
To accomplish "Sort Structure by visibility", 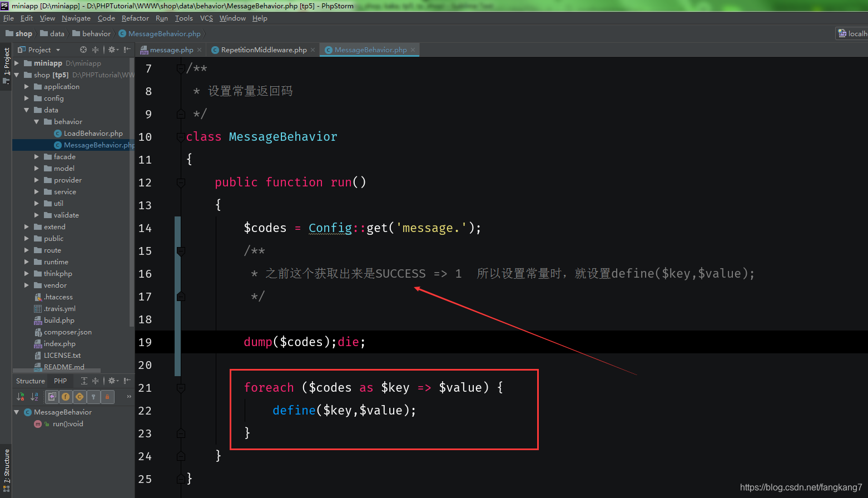I will click(x=21, y=397).
